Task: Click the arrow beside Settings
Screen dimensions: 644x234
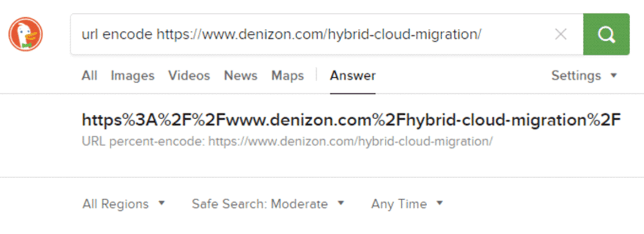Action: coord(613,76)
